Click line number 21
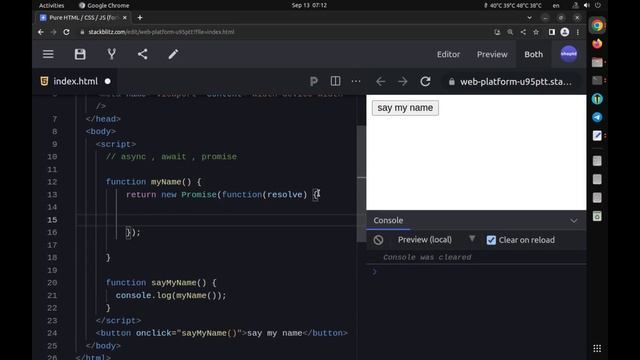The height and width of the screenshot is (360, 640). [x=52, y=295]
